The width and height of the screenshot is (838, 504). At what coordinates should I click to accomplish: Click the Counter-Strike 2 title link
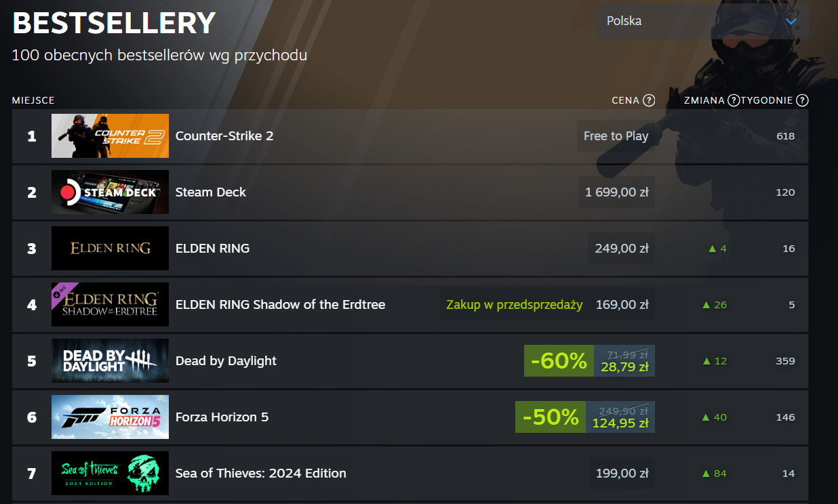tap(224, 136)
